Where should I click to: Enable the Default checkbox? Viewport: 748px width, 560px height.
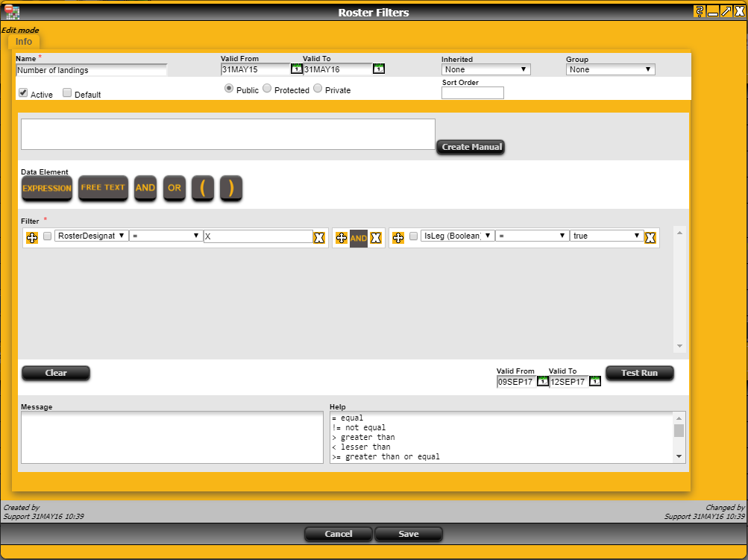click(x=67, y=92)
